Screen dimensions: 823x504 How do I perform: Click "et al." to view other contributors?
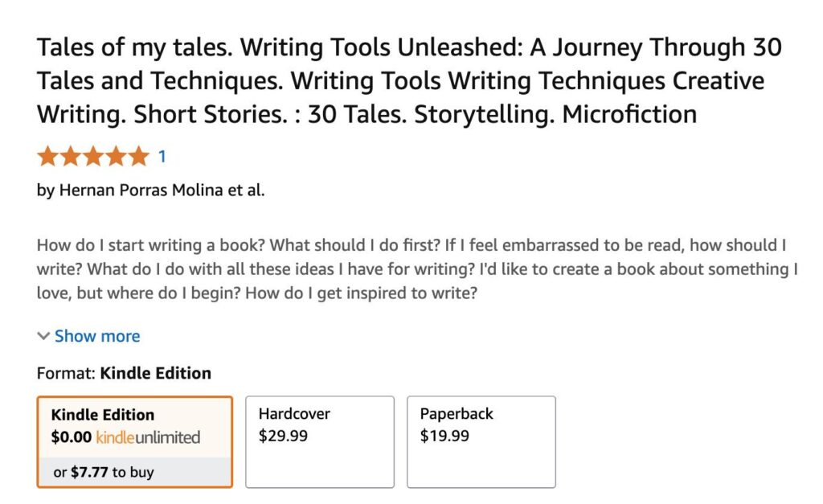pos(251,191)
